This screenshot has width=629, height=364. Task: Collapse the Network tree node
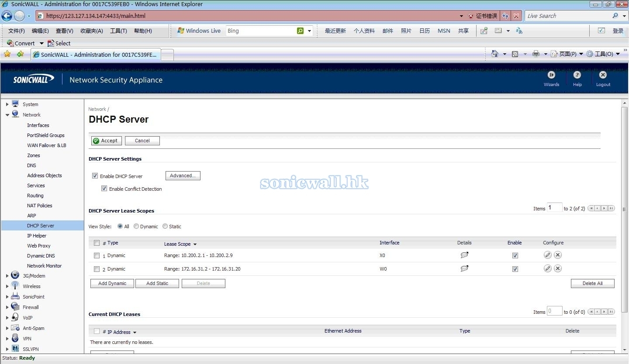pyautogui.click(x=7, y=115)
